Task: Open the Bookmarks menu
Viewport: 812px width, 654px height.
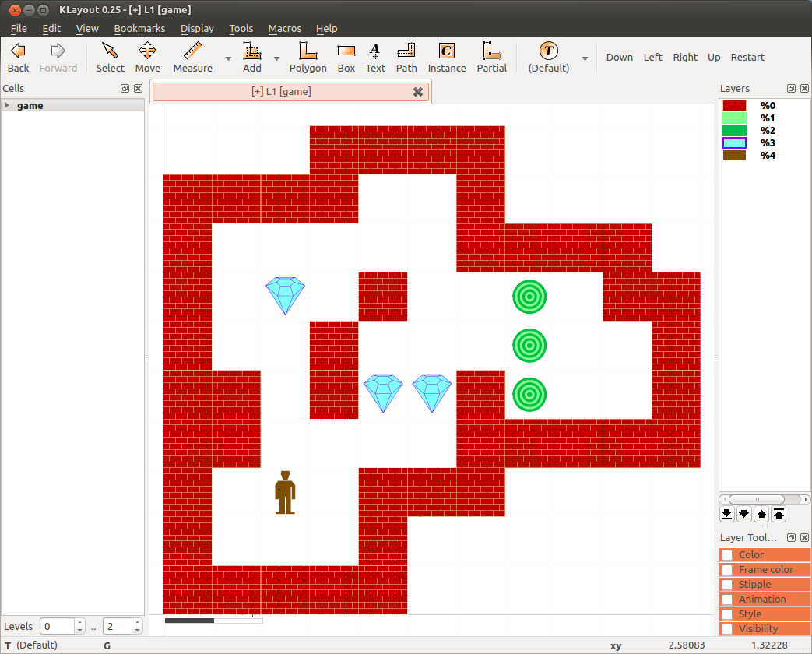Action: [x=139, y=28]
